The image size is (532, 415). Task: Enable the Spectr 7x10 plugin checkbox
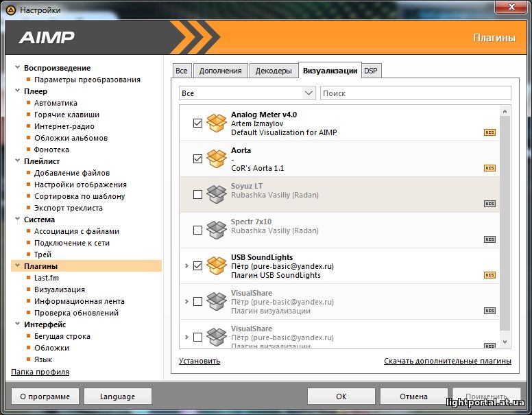pyautogui.click(x=197, y=230)
